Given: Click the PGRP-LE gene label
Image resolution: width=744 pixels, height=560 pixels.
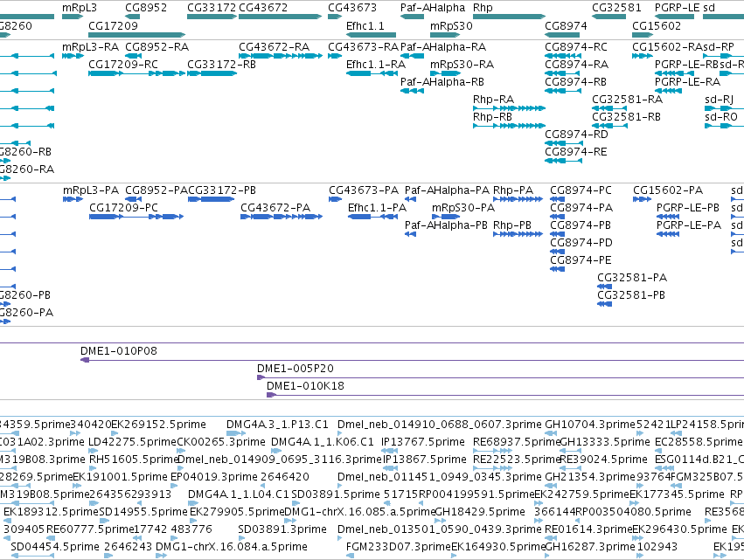Looking at the screenshot, I should pos(677,8).
